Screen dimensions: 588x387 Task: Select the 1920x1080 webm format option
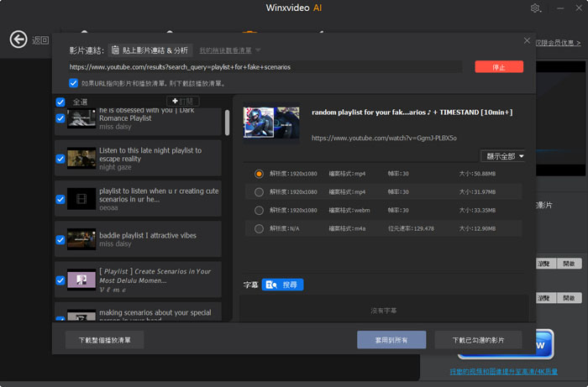(x=259, y=210)
